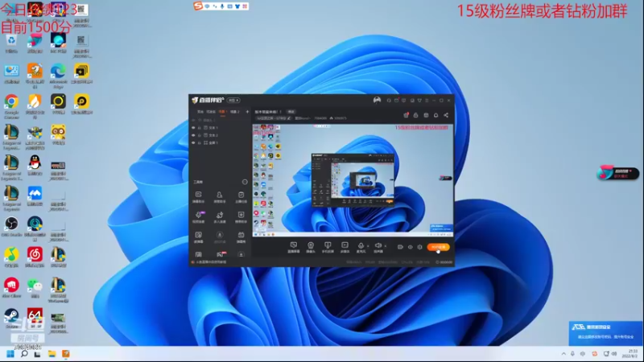This screenshot has width=644, height=362.
Task: Open the Riot Client desktop shortcut
Action: 11,287
